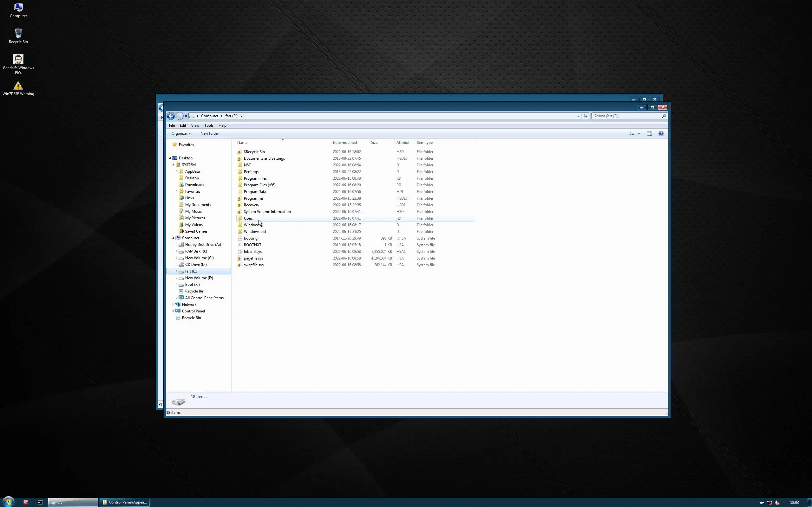
Task: Toggle the preview pane icon
Action: [x=650, y=133]
